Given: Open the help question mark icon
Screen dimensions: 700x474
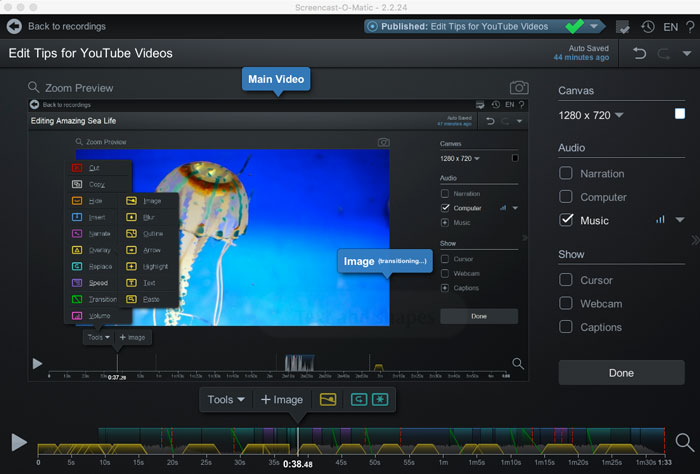Looking at the screenshot, I should click(690, 27).
